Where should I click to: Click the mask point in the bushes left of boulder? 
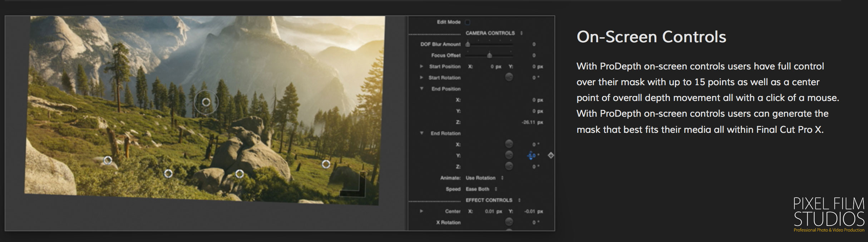[168, 174]
